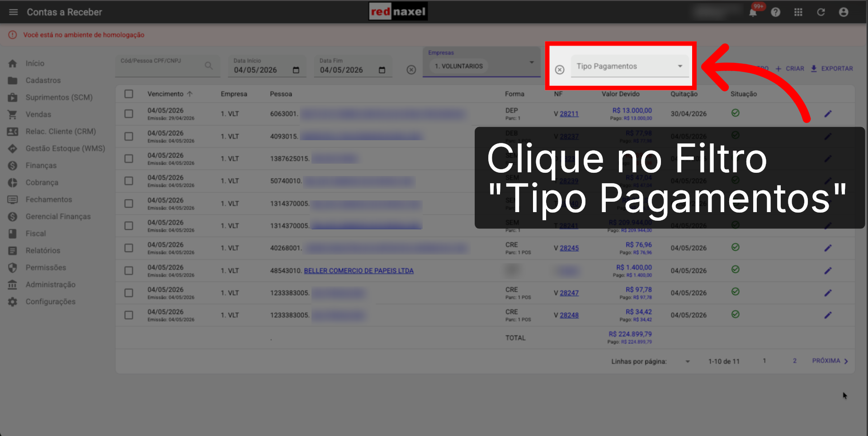This screenshot has height=436, width=868.
Task: Open BELLER COMERCIO DE PAPEIS LTDA link
Action: click(359, 271)
